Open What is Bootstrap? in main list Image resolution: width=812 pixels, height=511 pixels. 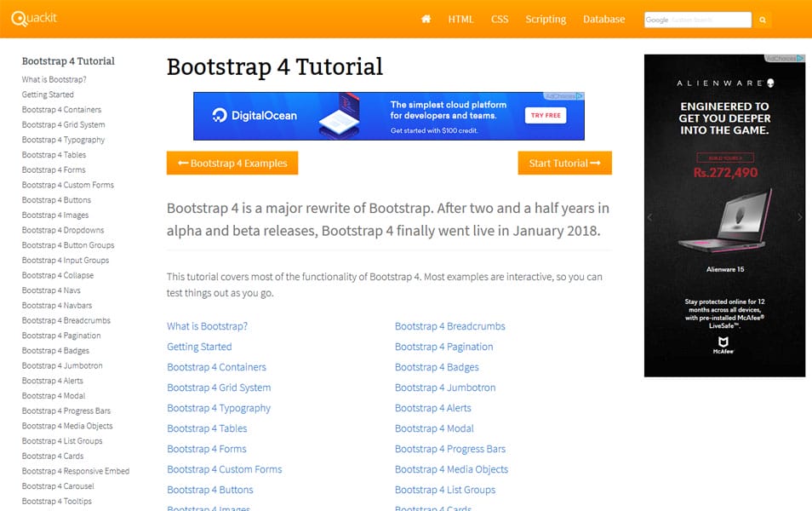point(207,326)
